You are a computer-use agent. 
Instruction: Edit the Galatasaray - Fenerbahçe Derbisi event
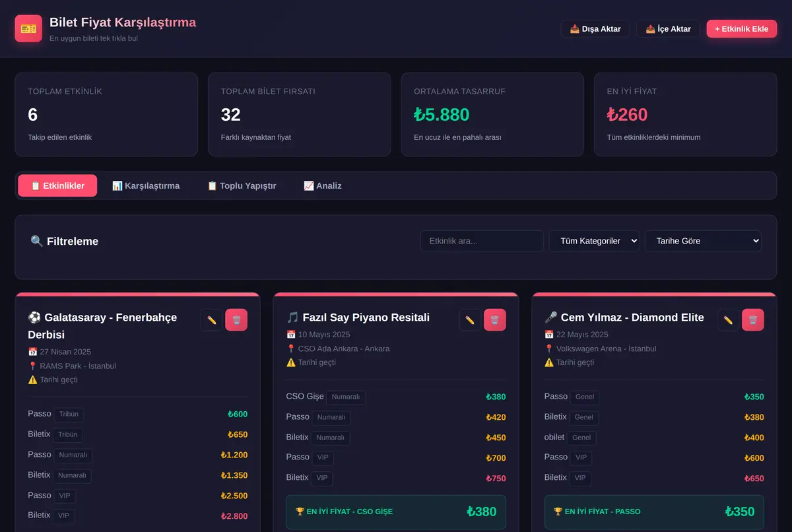[x=212, y=319]
